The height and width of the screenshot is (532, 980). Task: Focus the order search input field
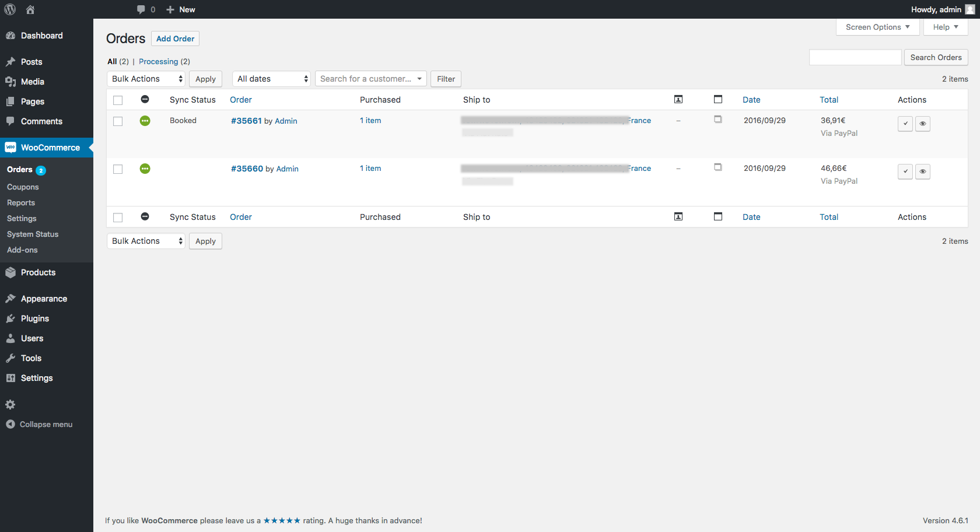[x=855, y=57]
